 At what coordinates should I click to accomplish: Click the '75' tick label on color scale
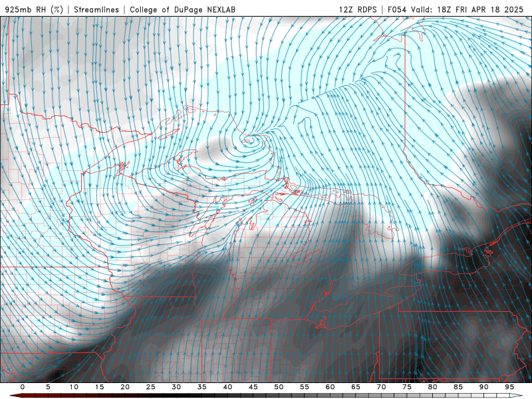click(407, 387)
